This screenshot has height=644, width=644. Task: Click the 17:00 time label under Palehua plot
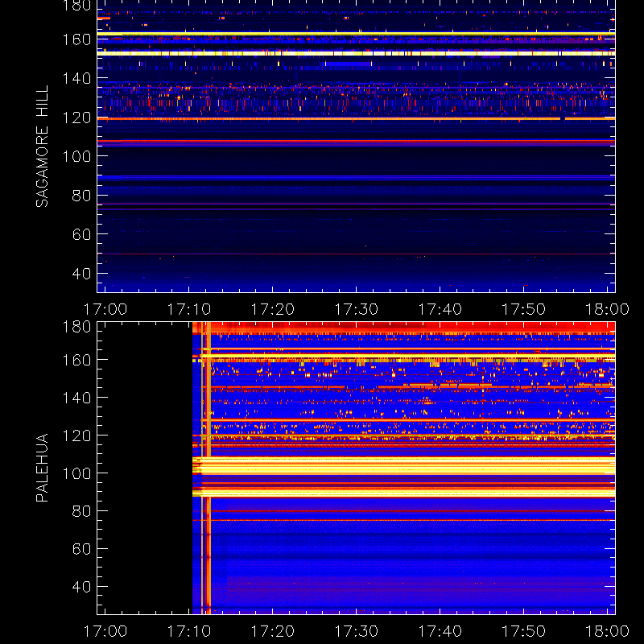click(105, 631)
